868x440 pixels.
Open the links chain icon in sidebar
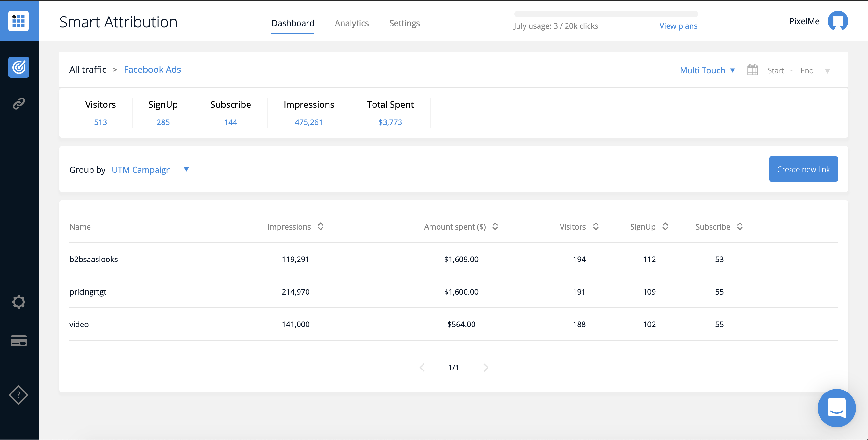pyautogui.click(x=19, y=104)
